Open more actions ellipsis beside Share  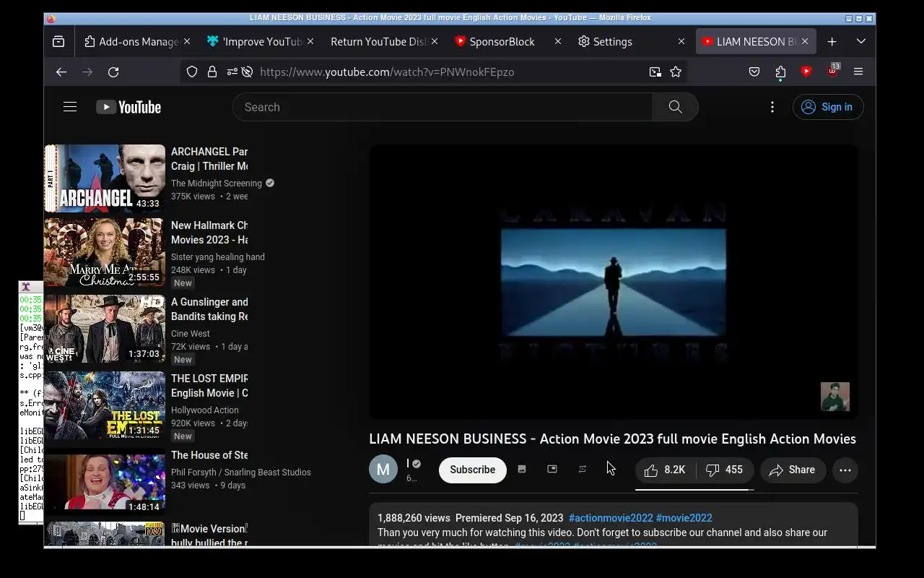[845, 470]
